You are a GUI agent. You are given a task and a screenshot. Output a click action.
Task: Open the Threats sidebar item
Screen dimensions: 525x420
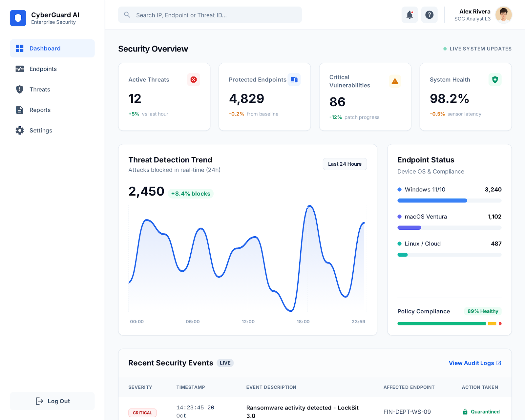click(40, 90)
